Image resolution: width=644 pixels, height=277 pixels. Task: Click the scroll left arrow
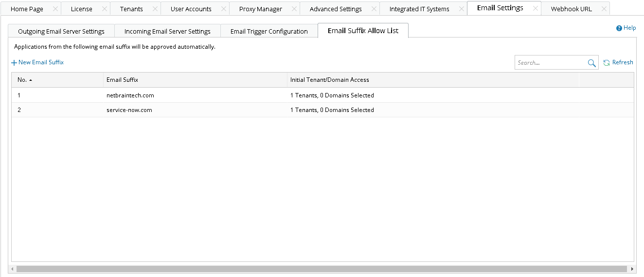(13, 269)
